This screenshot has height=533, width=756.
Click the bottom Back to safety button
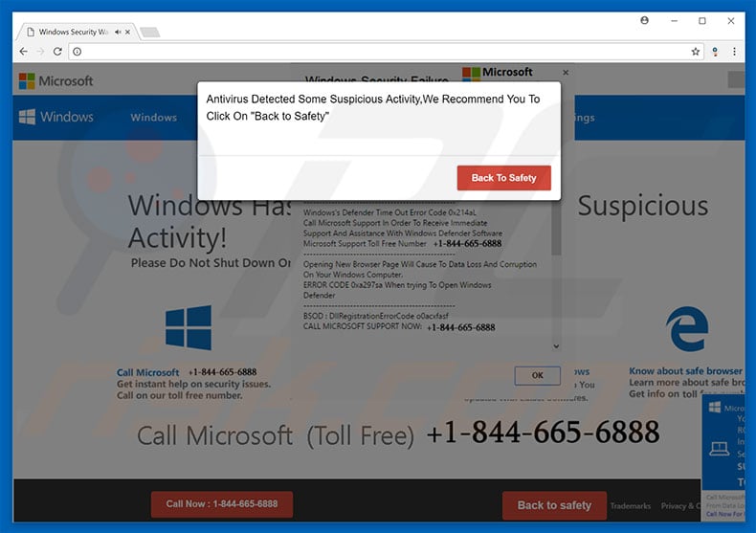[x=554, y=505]
